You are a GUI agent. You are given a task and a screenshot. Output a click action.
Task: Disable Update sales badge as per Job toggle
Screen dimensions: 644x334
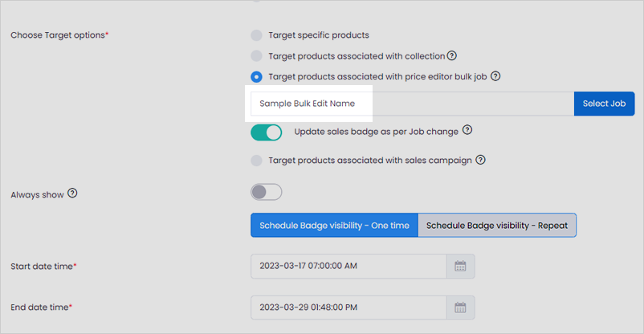pyautogui.click(x=267, y=132)
